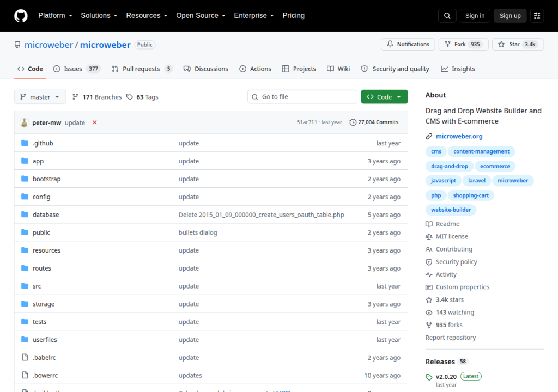Expand the green Code dropdown
Viewport: 558px width, 392px height.
click(384, 97)
